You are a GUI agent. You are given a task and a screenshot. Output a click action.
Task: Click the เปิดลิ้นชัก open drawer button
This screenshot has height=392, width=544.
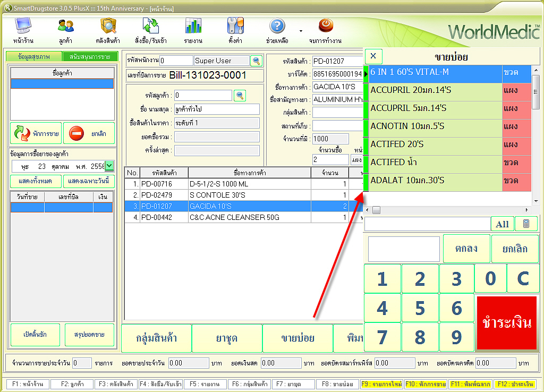coord(35,335)
